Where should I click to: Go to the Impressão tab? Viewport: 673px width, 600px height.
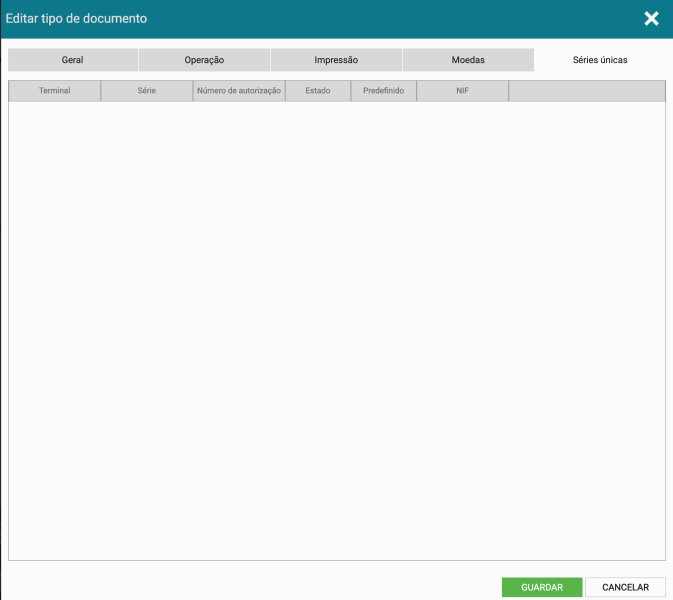pyautogui.click(x=336, y=60)
